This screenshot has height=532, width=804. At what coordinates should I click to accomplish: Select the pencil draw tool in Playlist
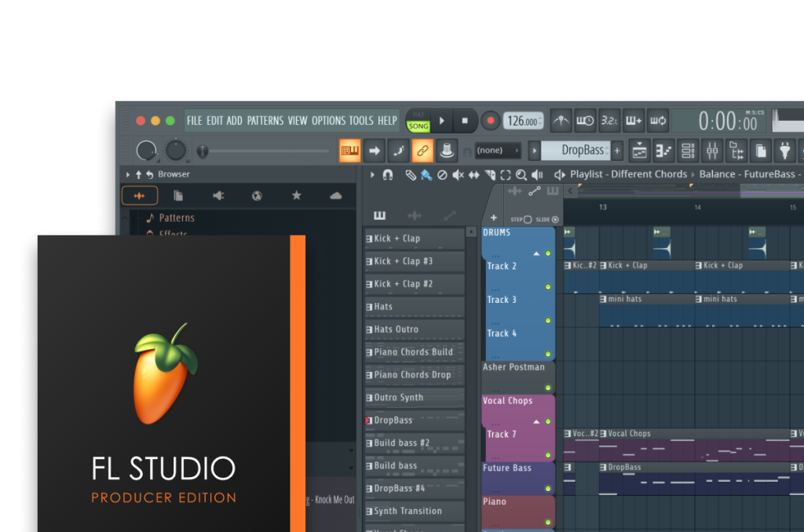[x=410, y=175]
